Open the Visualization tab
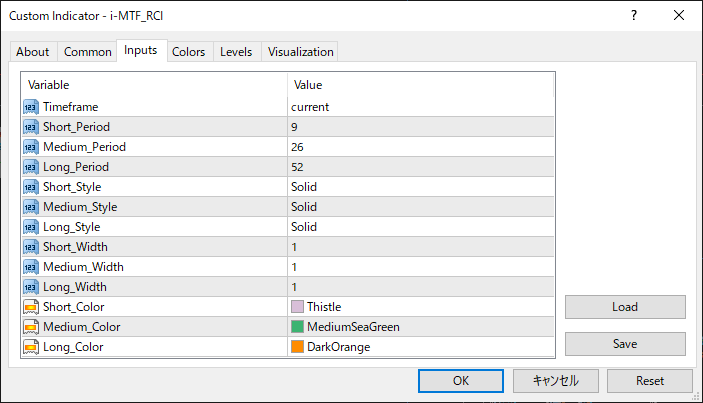This screenshot has width=703, height=403. 301,52
